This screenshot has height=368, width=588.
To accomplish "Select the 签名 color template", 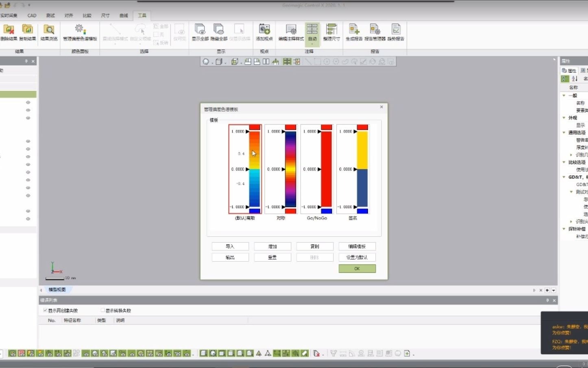I will coord(353,169).
